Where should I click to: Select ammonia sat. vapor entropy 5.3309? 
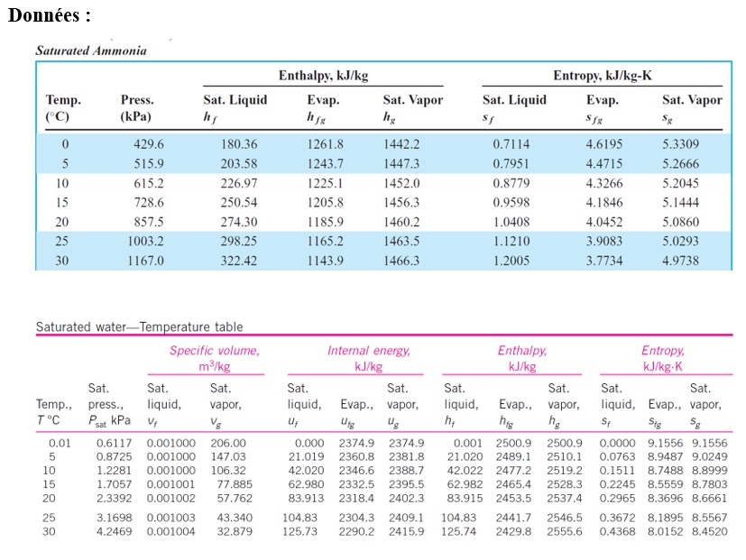(679, 144)
